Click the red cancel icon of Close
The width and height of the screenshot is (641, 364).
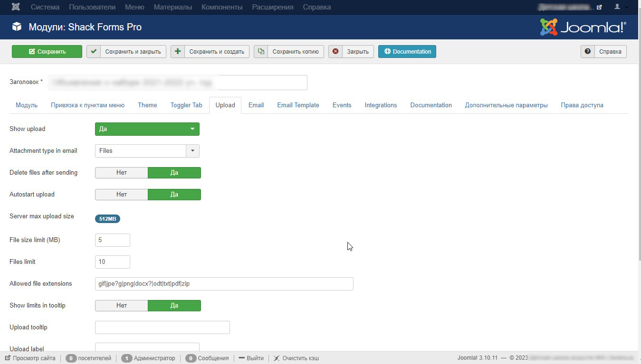click(x=335, y=52)
